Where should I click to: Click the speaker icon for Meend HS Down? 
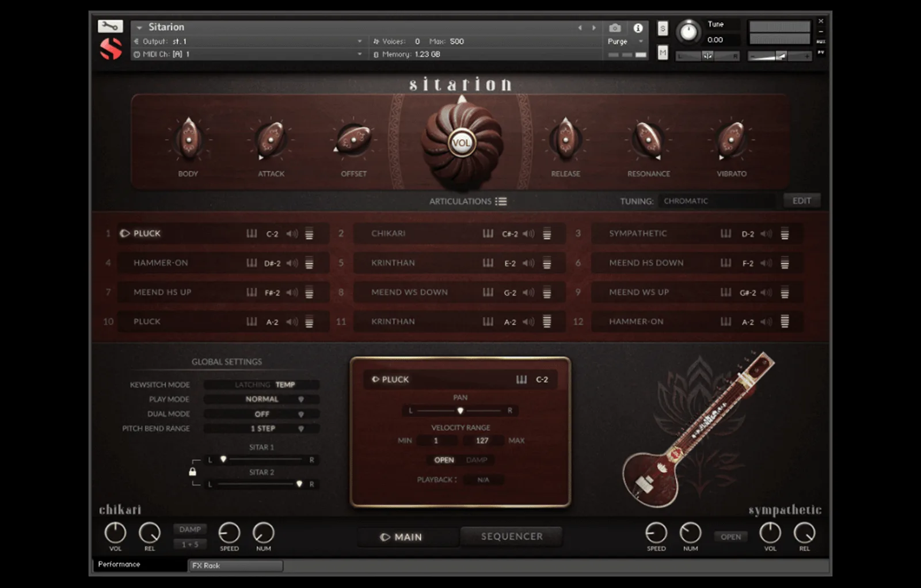[766, 263]
